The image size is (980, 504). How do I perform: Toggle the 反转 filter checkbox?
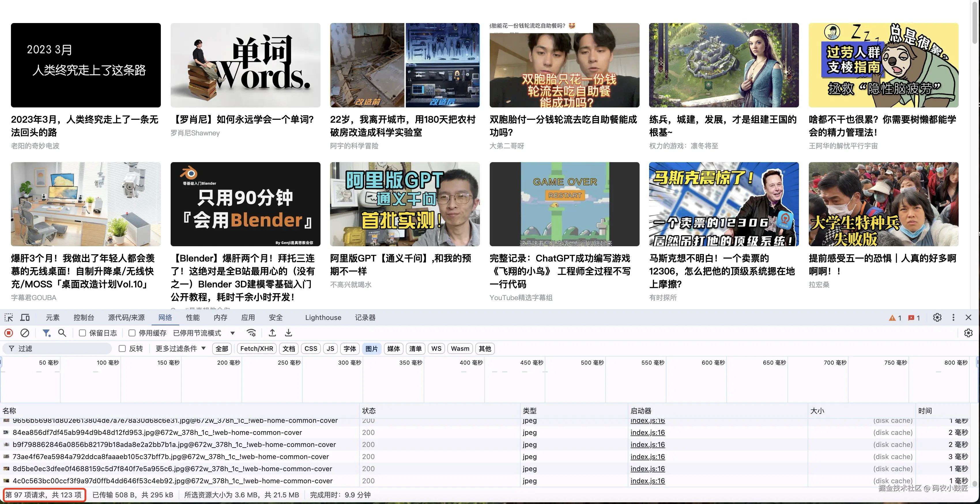(x=122, y=348)
